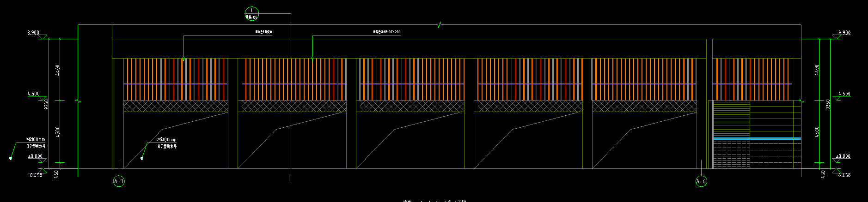Click the right 4400 vertical dimension
Image resolution: width=868 pixels, height=202 pixels.
click(x=817, y=70)
